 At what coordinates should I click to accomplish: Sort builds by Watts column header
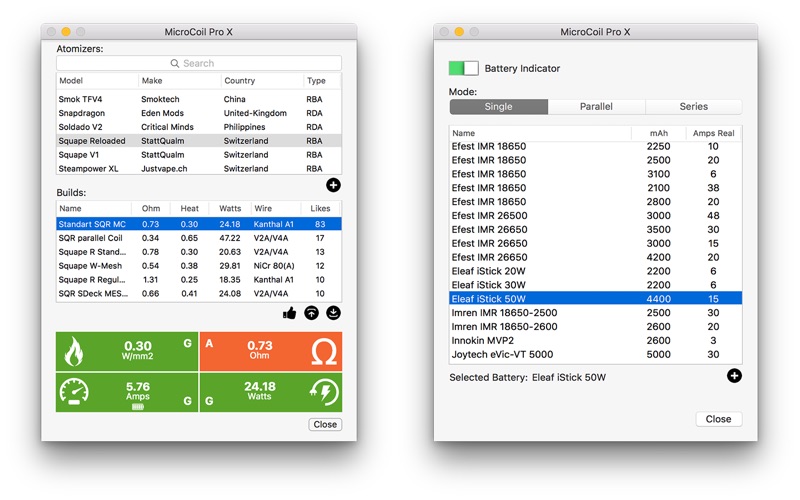[x=230, y=208]
